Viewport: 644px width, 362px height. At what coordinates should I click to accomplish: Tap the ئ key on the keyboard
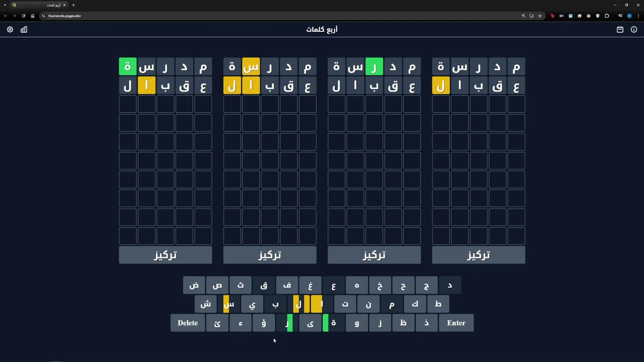pyautogui.click(x=217, y=323)
